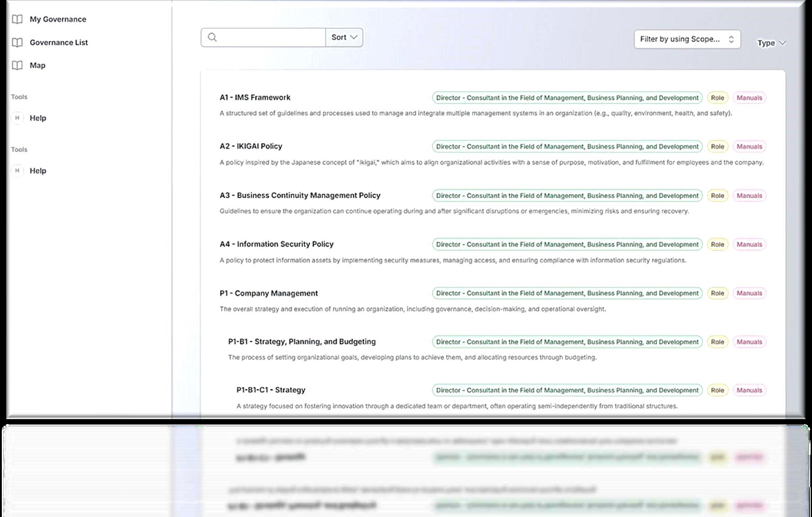Click A1 description starting 'A structured set of guidelines'

tap(476, 113)
